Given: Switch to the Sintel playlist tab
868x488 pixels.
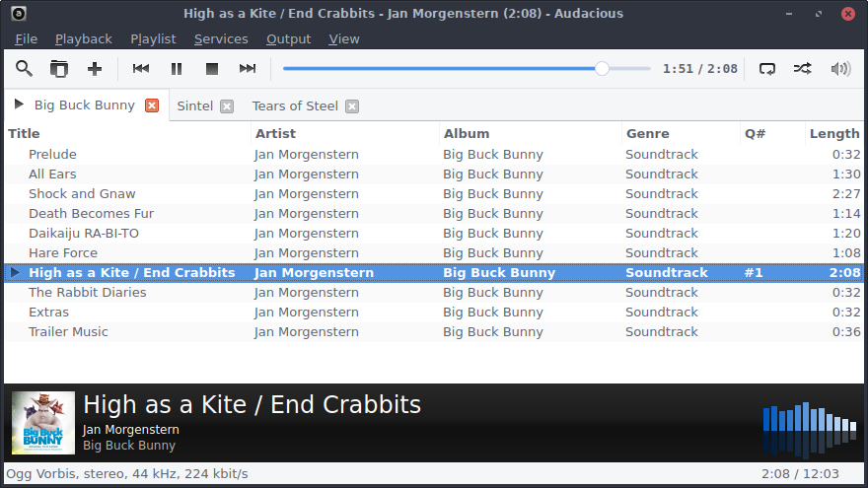Looking at the screenshot, I should (195, 105).
